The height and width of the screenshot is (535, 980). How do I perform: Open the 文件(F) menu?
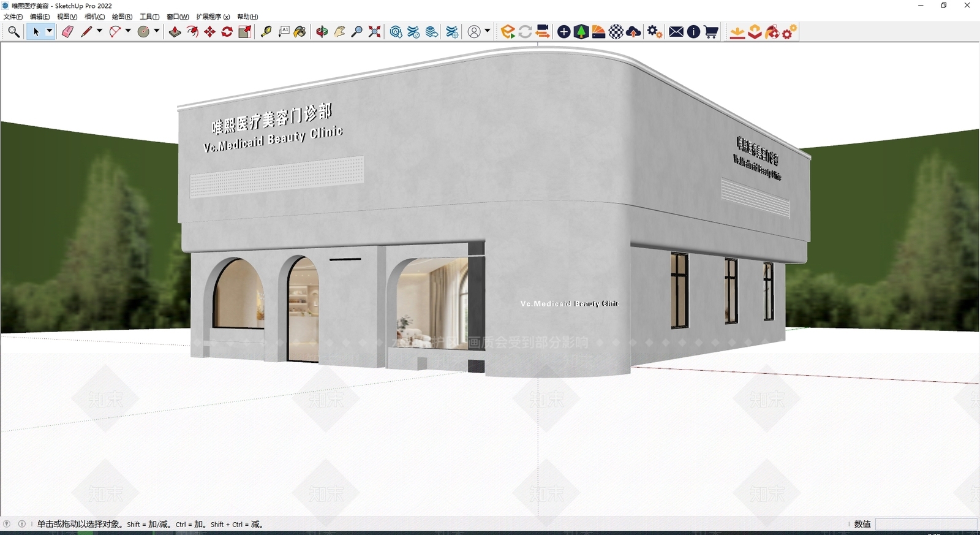pos(13,17)
